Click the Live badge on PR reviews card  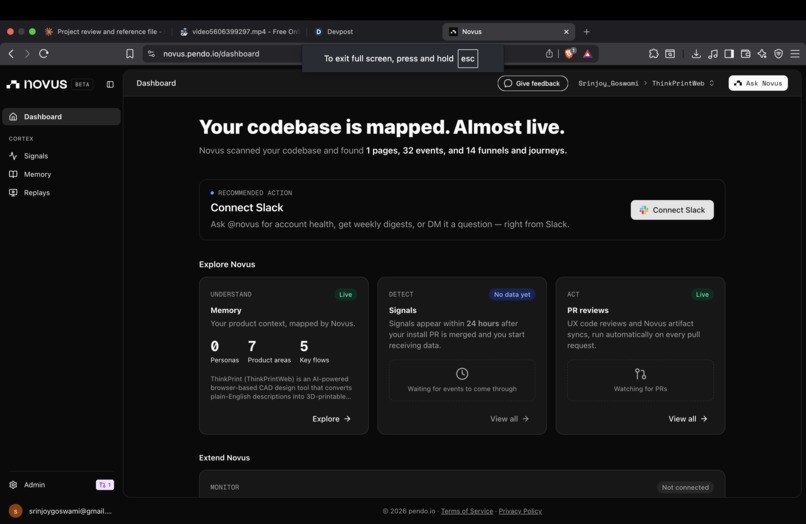pos(702,295)
